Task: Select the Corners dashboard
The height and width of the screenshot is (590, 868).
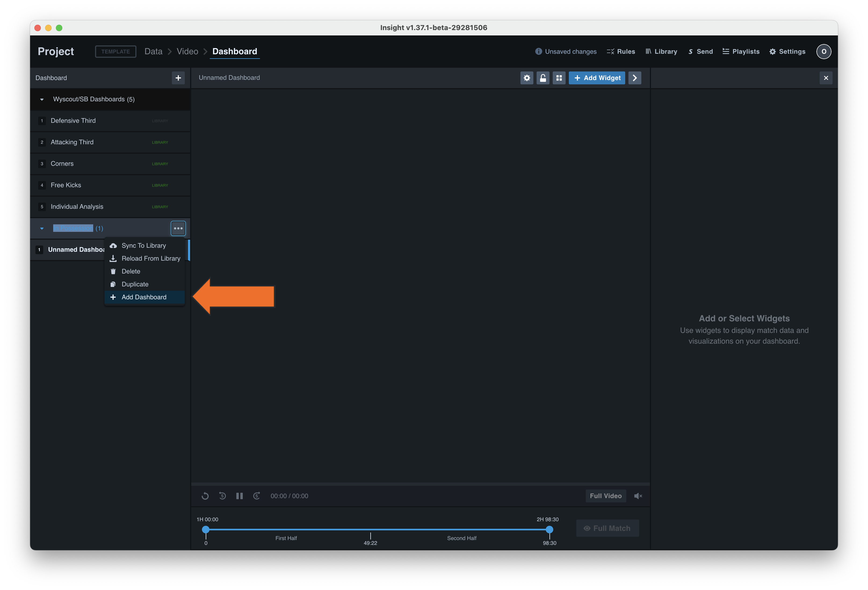Action: (110, 164)
